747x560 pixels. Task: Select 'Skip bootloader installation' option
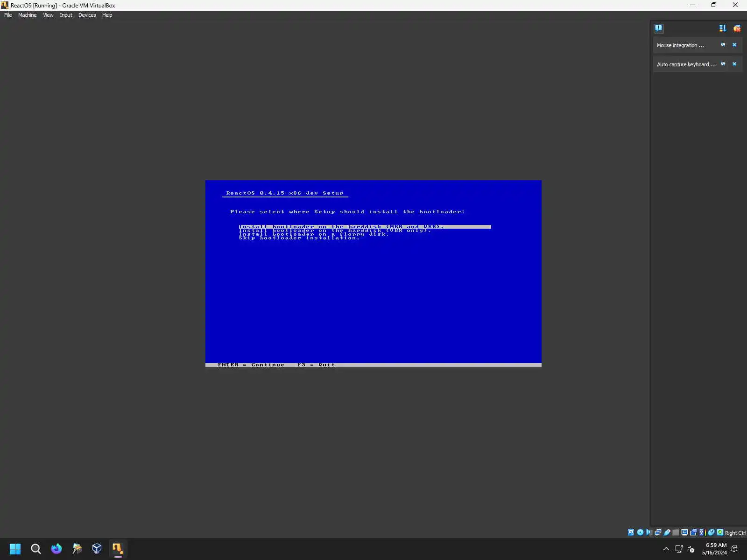299,238
